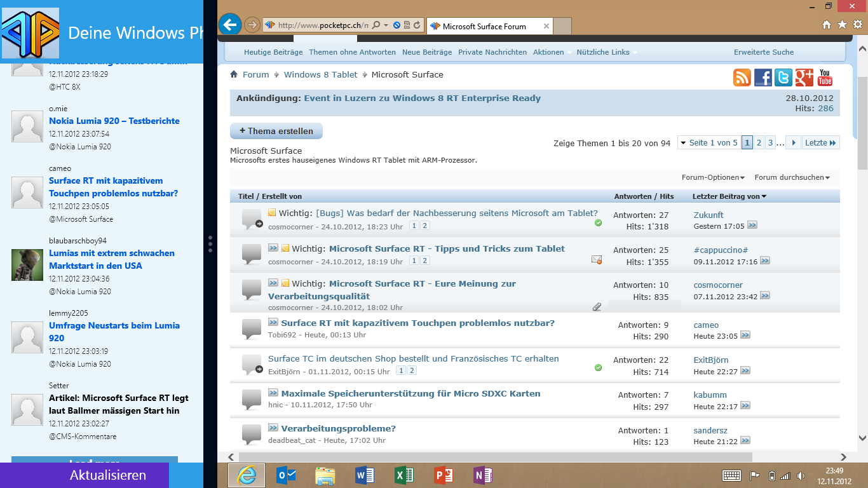Click blaubarschboy94 avatar thumbnail in left app

click(27, 265)
